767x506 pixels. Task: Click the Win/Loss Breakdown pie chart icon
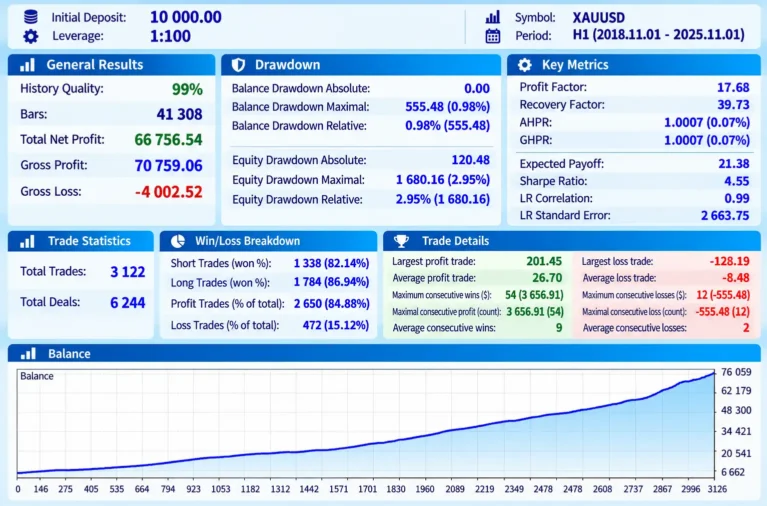[x=178, y=241]
